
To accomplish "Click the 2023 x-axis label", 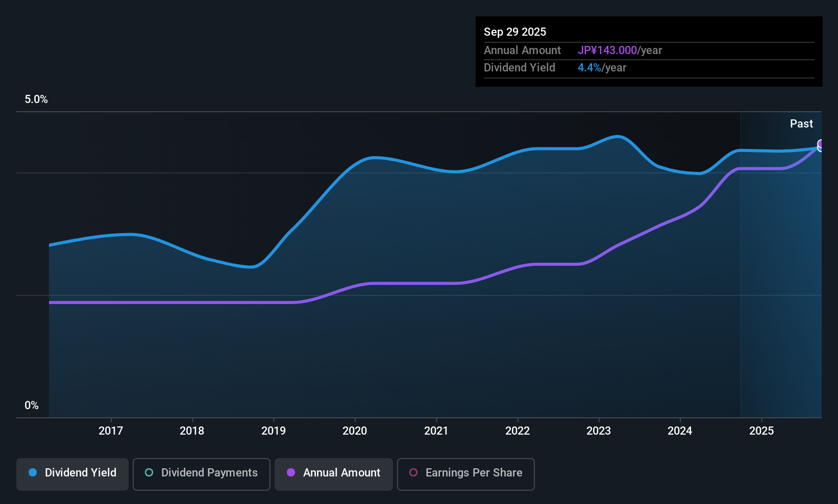I will point(599,431).
